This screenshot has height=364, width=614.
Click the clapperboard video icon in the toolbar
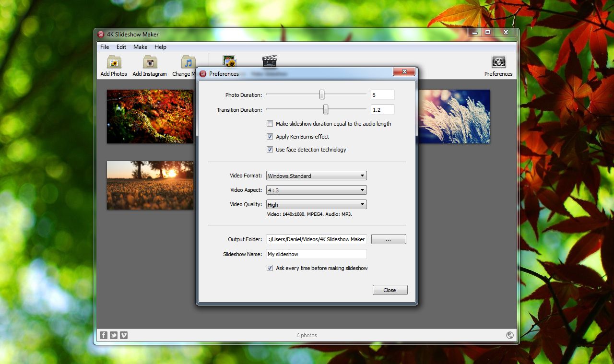270,61
